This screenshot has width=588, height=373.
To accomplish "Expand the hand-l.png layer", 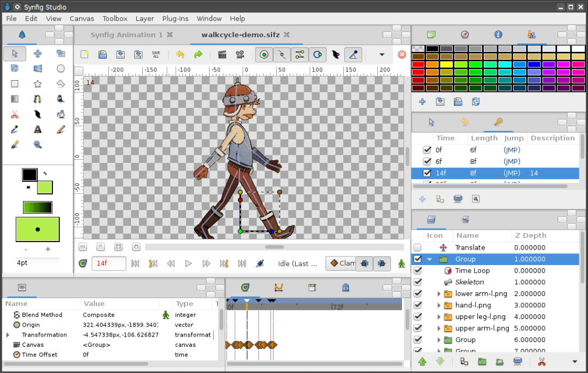I will (x=438, y=306).
